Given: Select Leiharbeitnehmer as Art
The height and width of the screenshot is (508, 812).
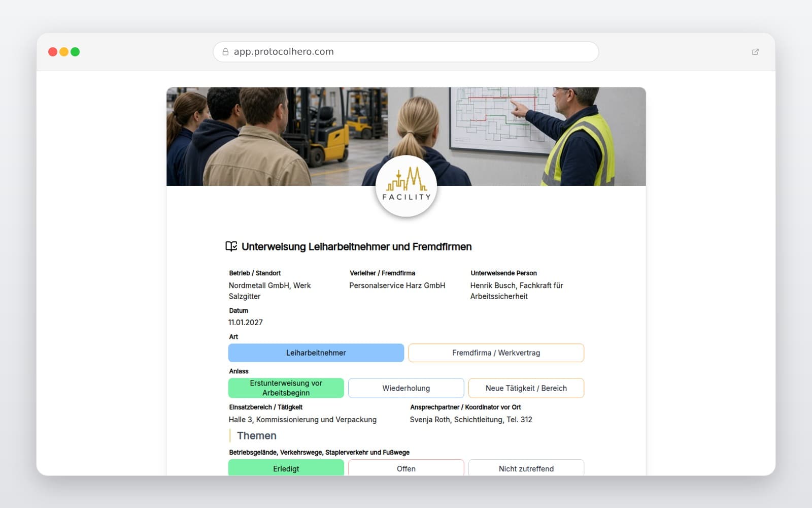Looking at the screenshot, I should tap(316, 353).
